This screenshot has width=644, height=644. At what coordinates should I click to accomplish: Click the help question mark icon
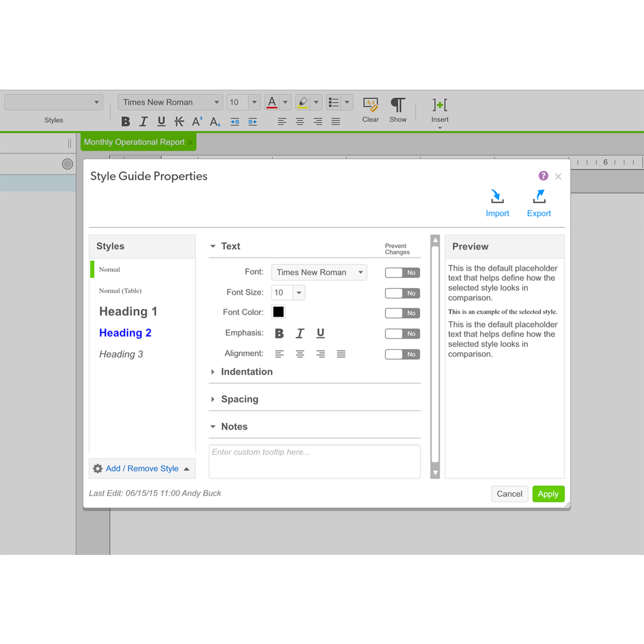(543, 176)
